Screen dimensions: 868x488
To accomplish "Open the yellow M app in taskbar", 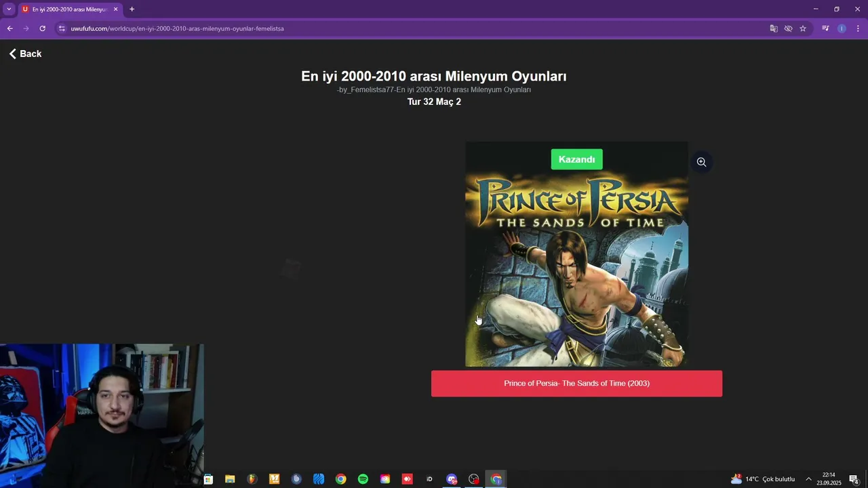I will coord(274,479).
